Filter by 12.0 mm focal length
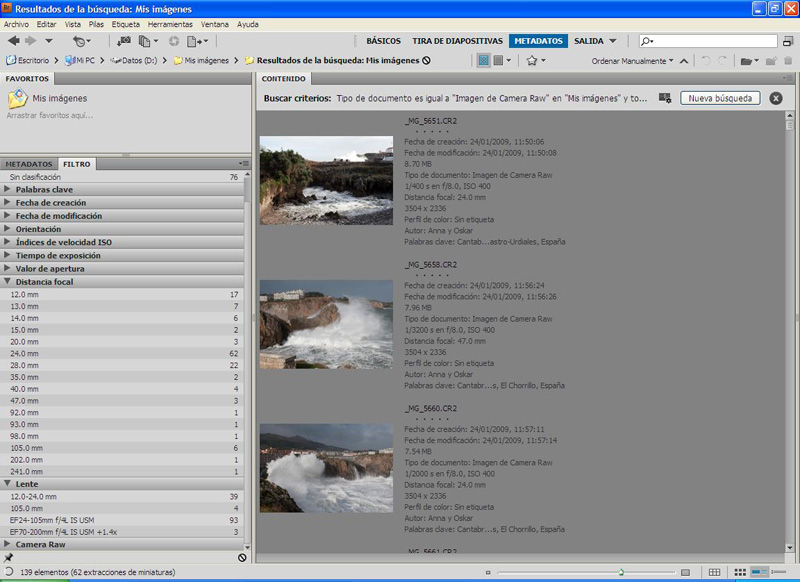The width and height of the screenshot is (800, 582). [122, 294]
